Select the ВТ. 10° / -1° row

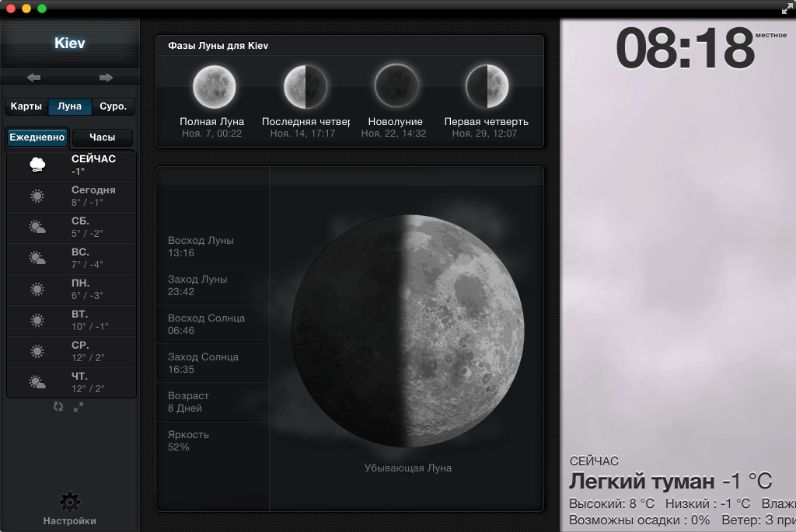coord(71,320)
